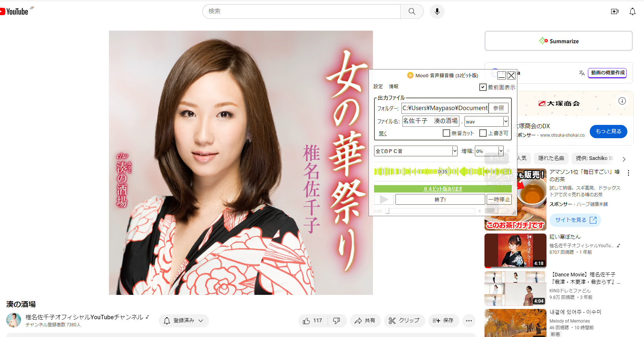Viewport: 644px width, 337px height.
Task: Click the Moo0 play button
Action: coord(384,200)
